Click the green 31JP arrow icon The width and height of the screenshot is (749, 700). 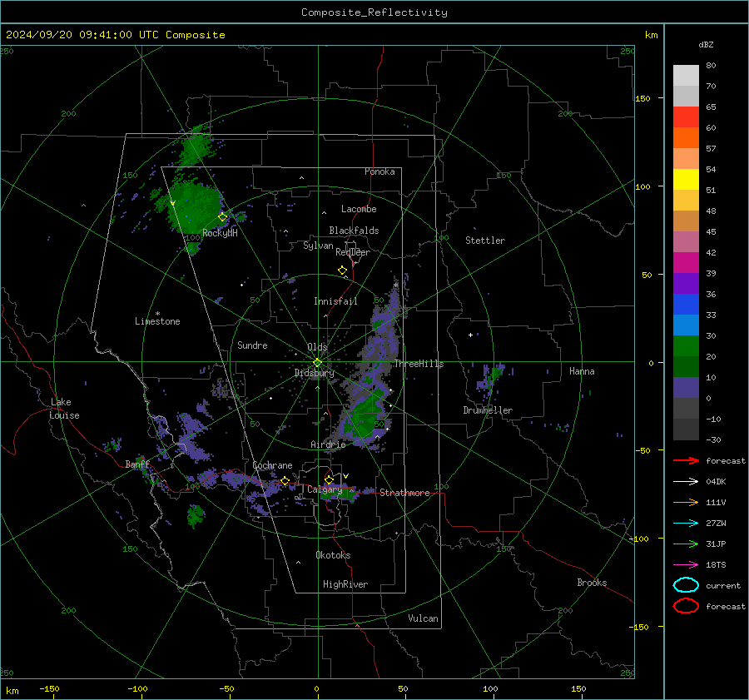(x=686, y=544)
